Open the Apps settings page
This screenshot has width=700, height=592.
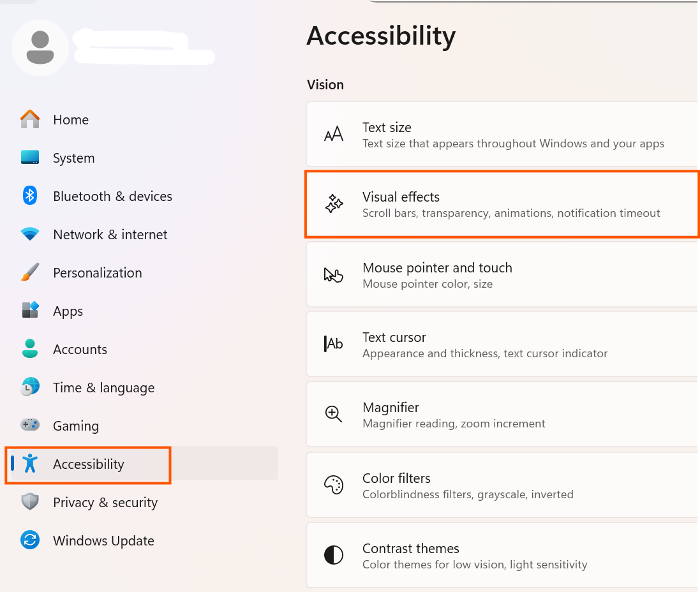point(68,311)
